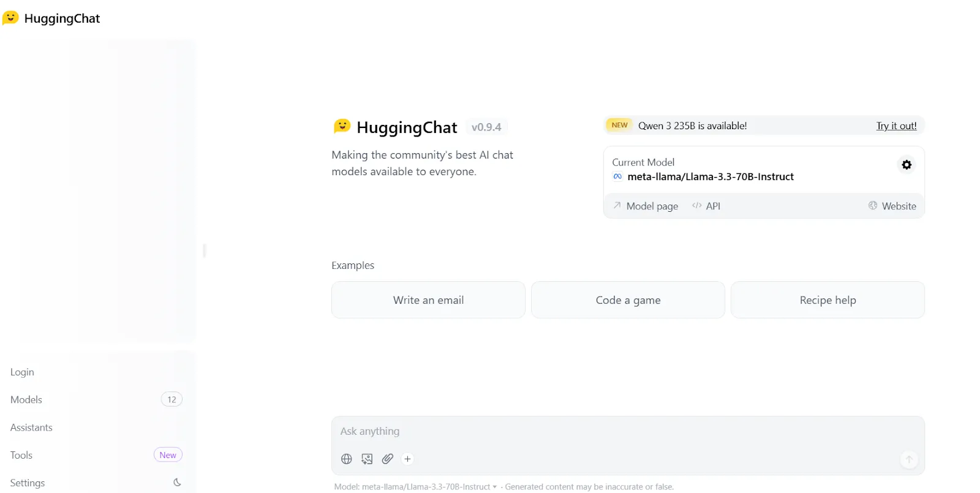The width and height of the screenshot is (980, 493).
Task: Click the current model name meta-llama/Llama-3.3-70B-Instruct
Action: click(710, 176)
